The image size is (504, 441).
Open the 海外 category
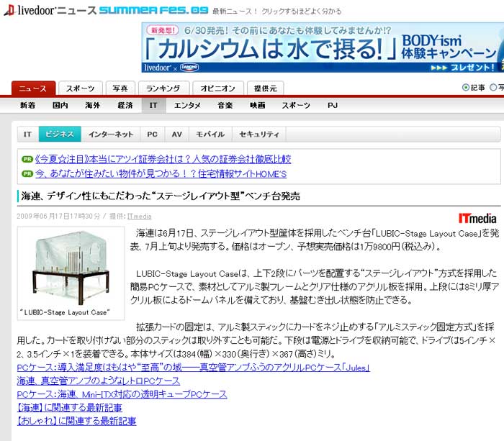(x=93, y=105)
